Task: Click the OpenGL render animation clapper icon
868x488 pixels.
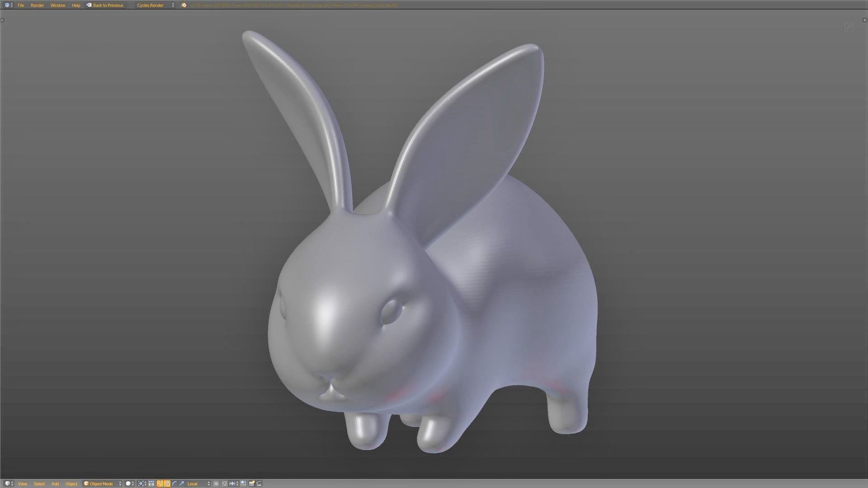Action: (x=259, y=483)
